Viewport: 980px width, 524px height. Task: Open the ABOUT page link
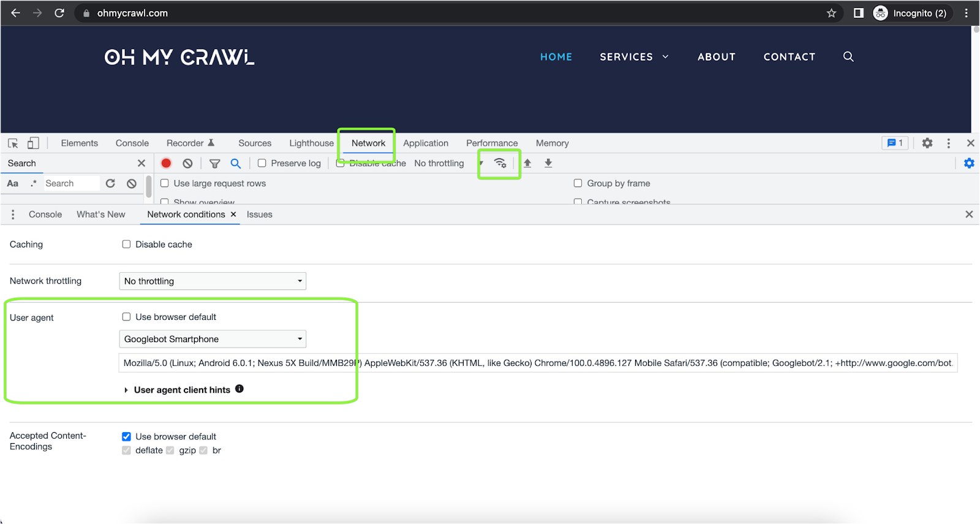[717, 56]
